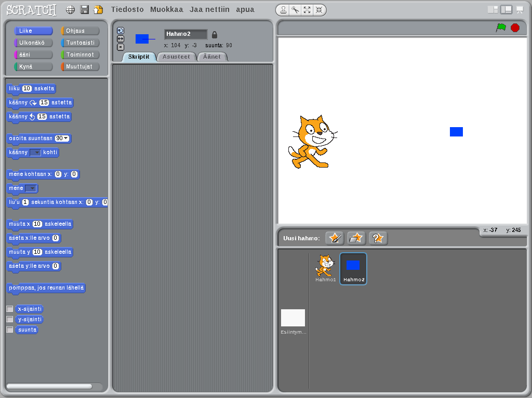
Task: Click the blocks palette horizontal scrollbar
Action: point(49,386)
